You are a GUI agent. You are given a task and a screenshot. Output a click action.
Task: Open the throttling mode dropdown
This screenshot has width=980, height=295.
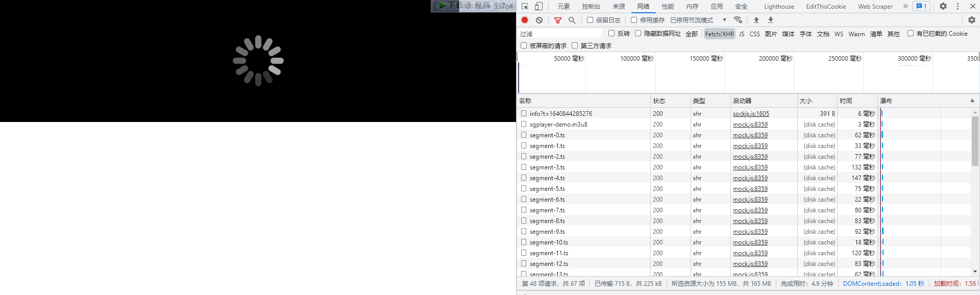click(x=698, y=20)
